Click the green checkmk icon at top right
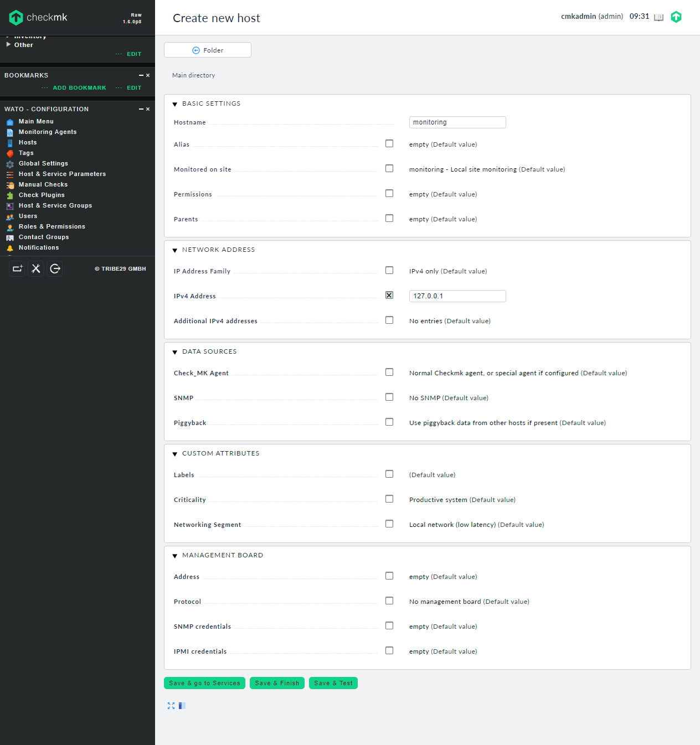This screenshot has height=745, width=700. point(676,17)
